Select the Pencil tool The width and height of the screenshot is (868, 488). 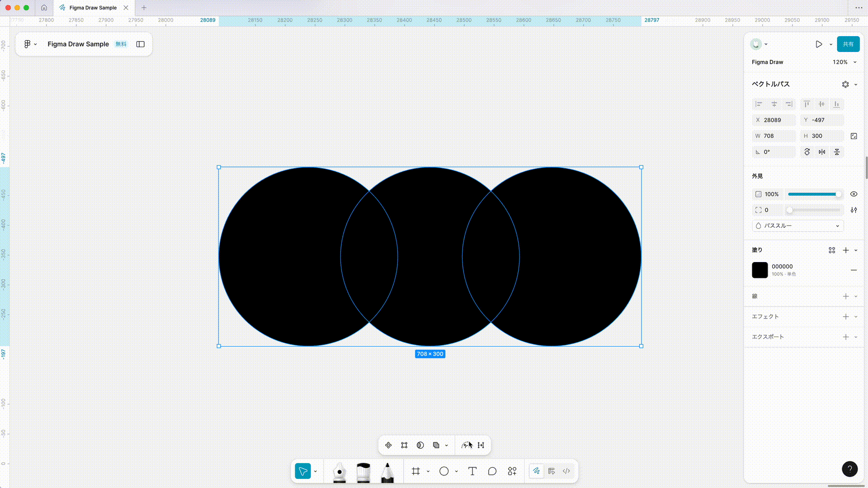click(x=387, y=472)
